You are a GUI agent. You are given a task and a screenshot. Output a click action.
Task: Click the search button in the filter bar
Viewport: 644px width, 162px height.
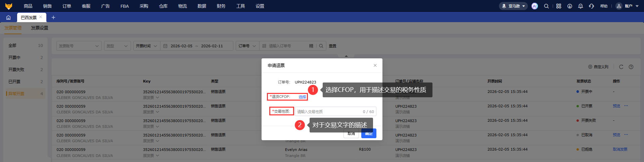click(321, 46)
